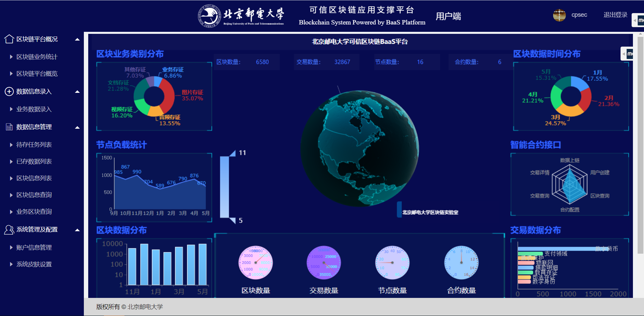The width and height of the screenshot is (644, 316).
Task: Click the user icon beside 系统管理及配置
Action: click(x=9, y=230)
